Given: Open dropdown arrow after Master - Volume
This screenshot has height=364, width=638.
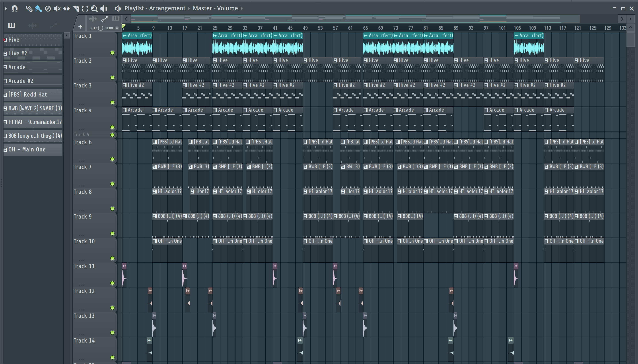Looking at the screenshot, I should coord(242,8).
